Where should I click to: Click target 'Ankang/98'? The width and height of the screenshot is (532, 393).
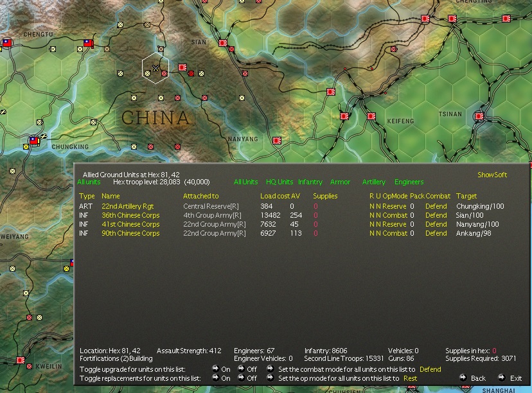point(474,233)
